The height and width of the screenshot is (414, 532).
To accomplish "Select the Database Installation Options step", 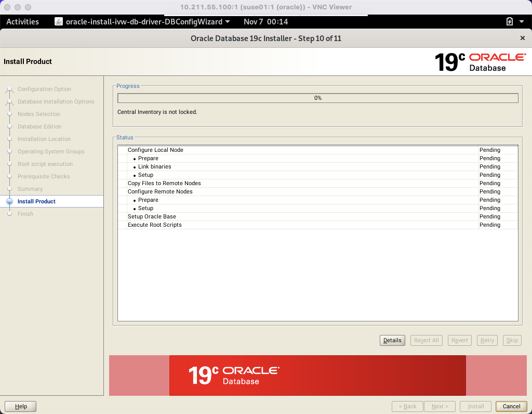I will [56, 101].
